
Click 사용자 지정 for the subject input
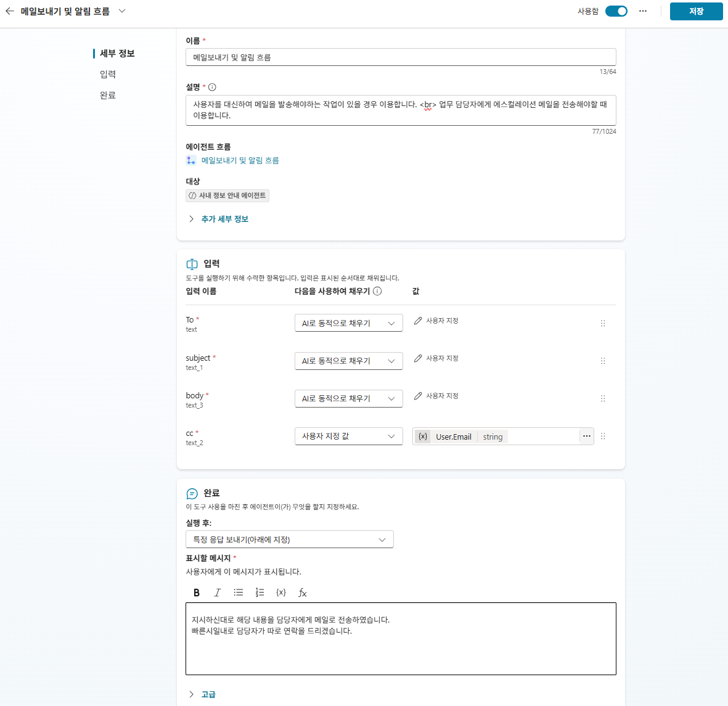(436, 358)
